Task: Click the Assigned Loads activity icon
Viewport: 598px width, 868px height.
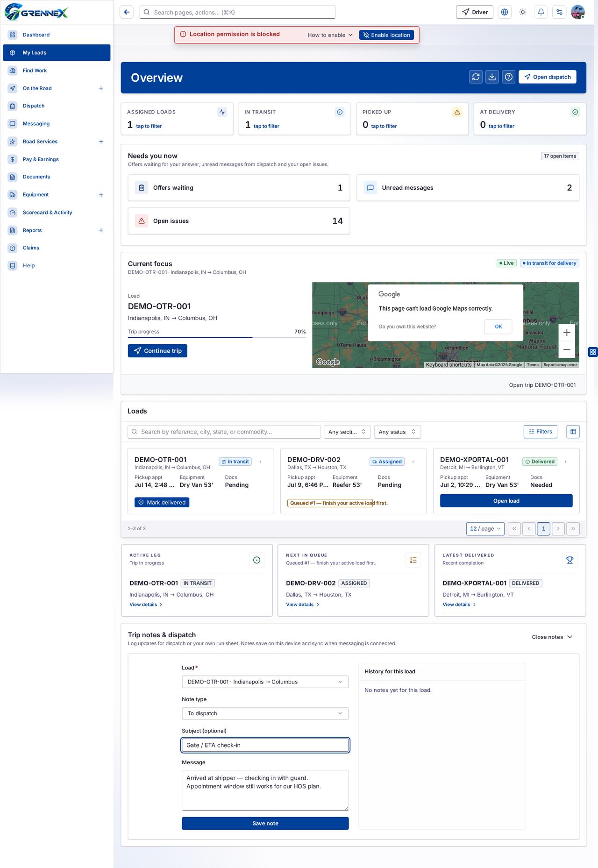Action: 222,112
